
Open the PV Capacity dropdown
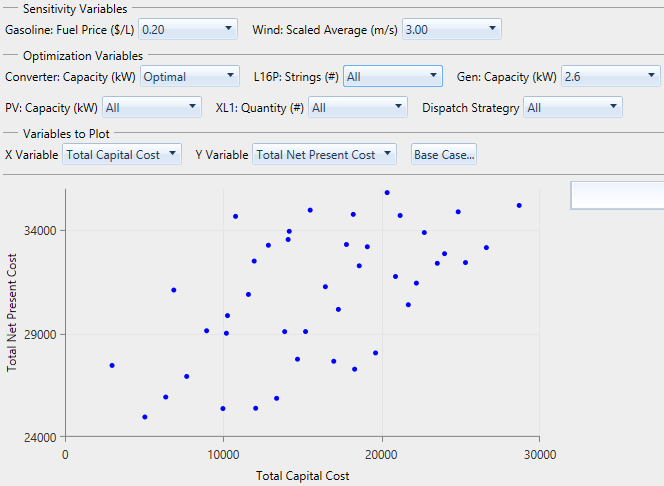pos(151,107)
